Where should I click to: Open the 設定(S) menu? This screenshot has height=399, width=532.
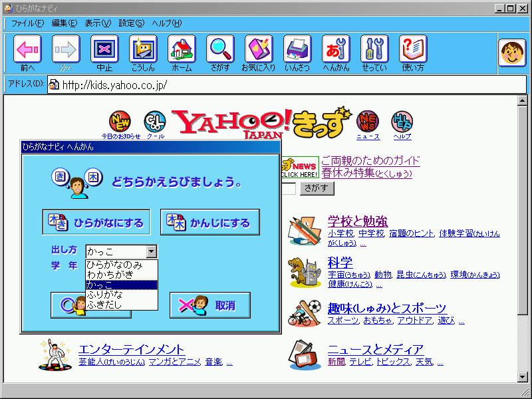click(132, 23)
